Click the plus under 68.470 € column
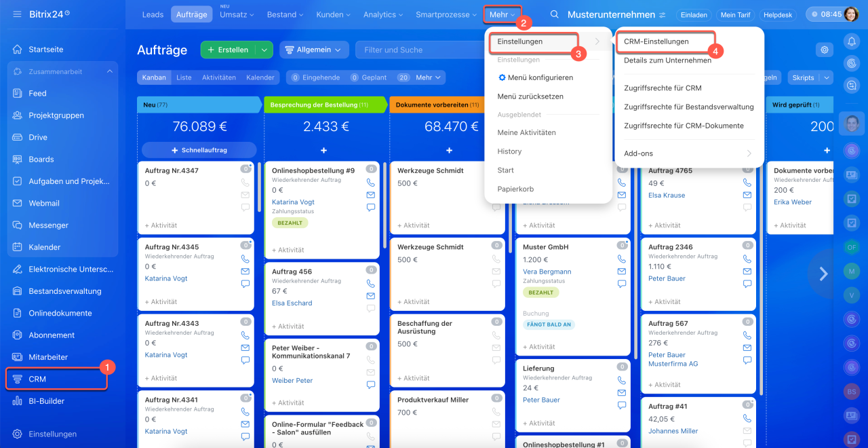 [449, 150]
